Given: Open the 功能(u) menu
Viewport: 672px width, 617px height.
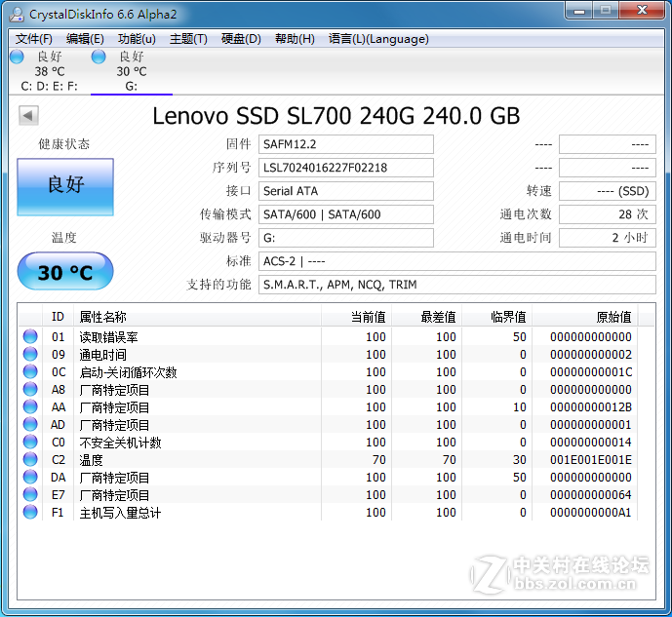Looking at the screenshot, I should coord(137,39).
